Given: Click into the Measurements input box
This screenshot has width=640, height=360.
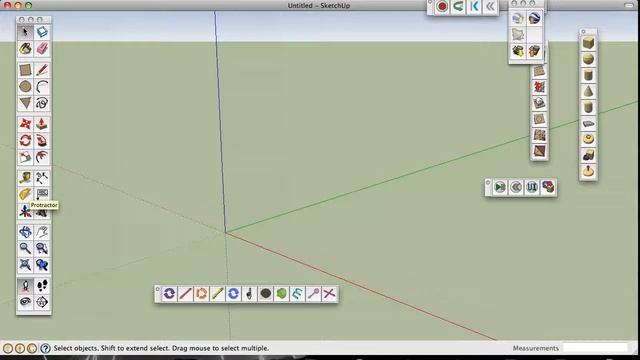Looking at the screenshot, I should pos(595,348).
